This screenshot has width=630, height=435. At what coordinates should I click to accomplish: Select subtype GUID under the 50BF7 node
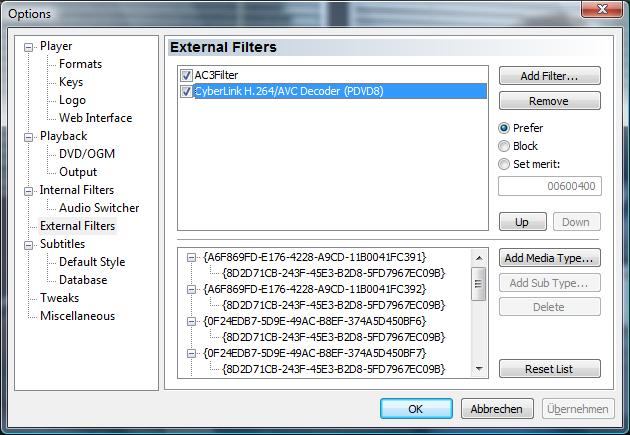pos(333,369)
